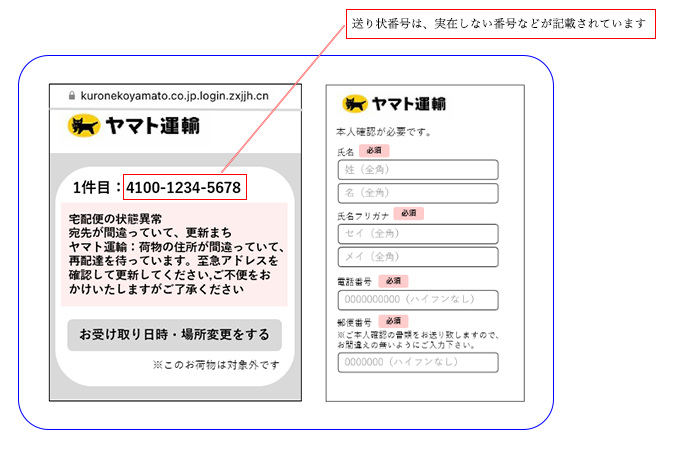Click the annotation 送り状番号は、実在しない番号などが記載されています

pos(499,24)
